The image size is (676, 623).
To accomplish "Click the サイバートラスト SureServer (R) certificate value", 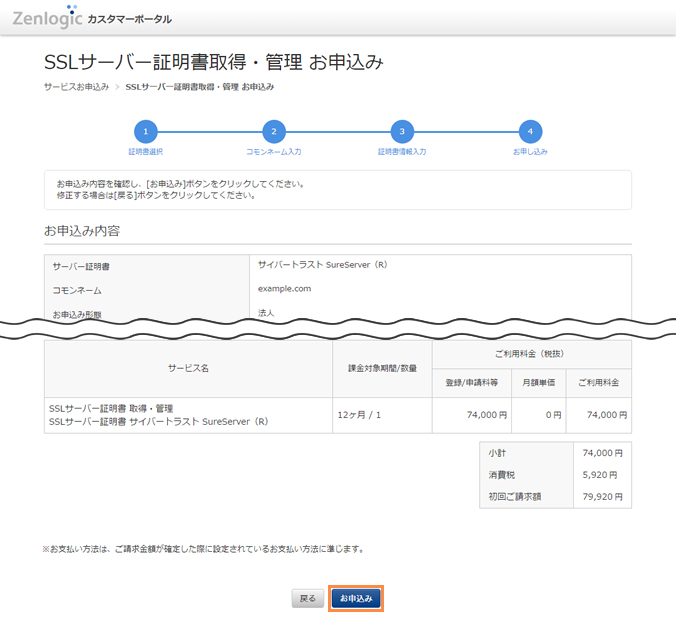I will [322, 265].
